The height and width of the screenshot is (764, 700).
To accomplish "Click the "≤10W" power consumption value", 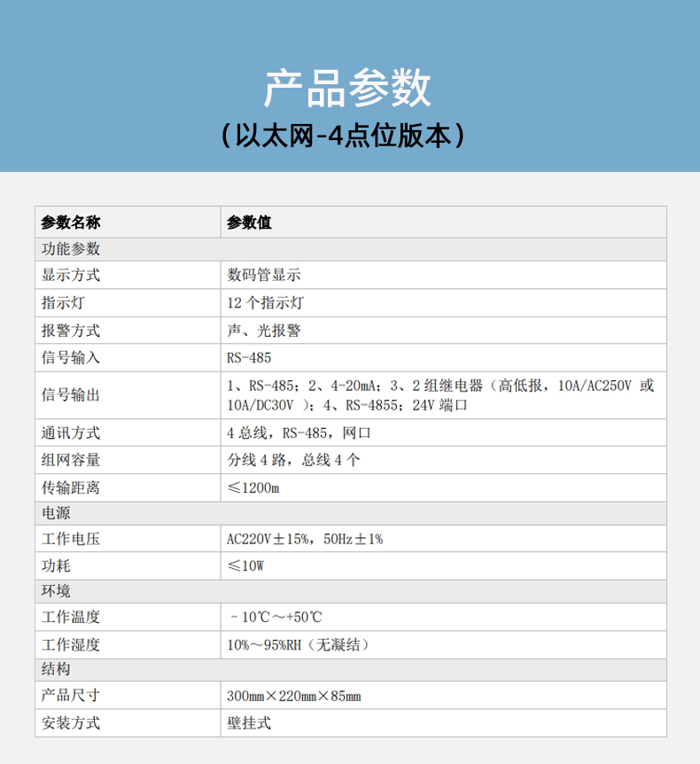I will point(246,565).
